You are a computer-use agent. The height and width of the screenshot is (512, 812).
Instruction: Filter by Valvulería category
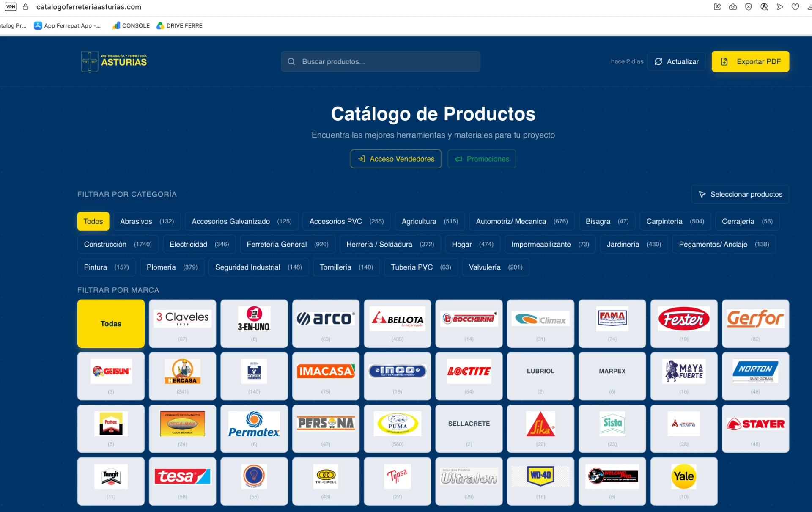495,267
